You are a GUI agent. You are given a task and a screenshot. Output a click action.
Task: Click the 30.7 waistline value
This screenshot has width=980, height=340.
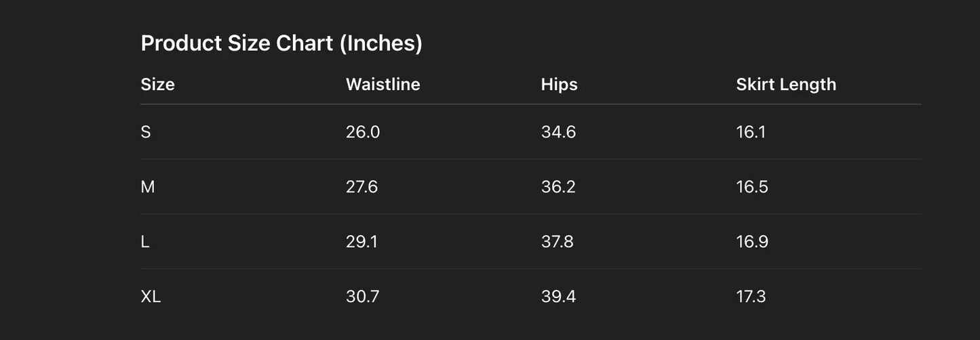362,297
